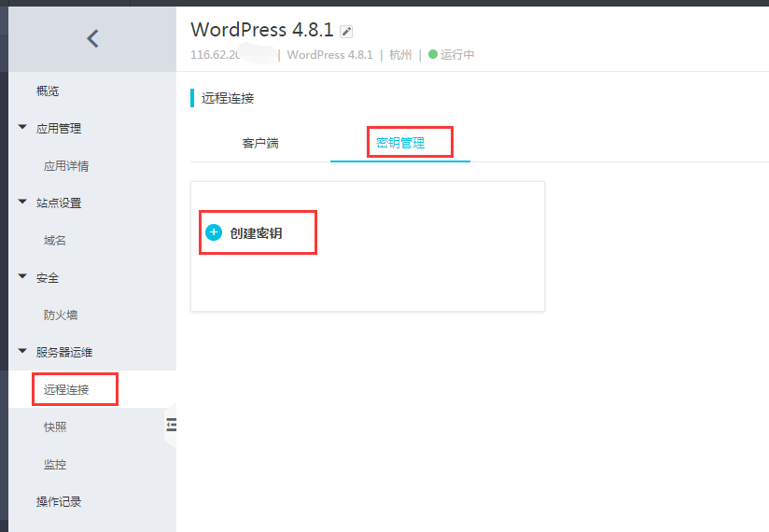Click the gray WordPress 4.8.1 subtitle text
Image resolution: width=769 pixels, height=532 pixels.
(330, 54)
